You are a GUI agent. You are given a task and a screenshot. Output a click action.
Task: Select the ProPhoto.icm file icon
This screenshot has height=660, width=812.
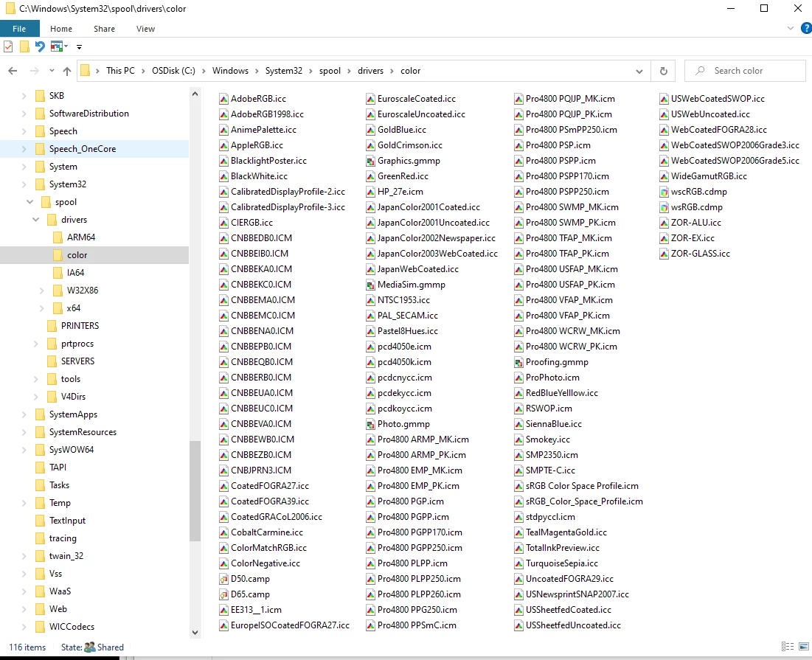(x=518, y=378)
